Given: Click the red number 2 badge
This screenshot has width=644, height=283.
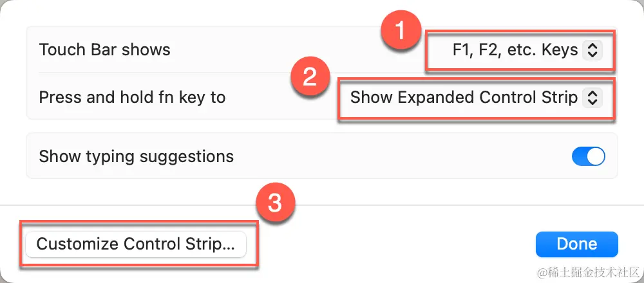Looking at the screenshot, I should pyautogui.click(x=310, y=77).
